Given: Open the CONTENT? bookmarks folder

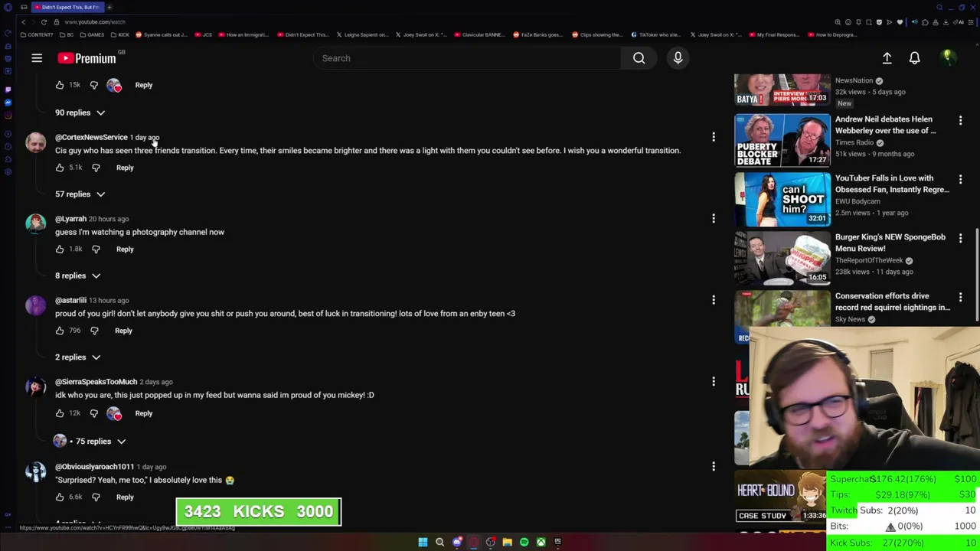Looking at the screenshot, I should pos(37,34).
